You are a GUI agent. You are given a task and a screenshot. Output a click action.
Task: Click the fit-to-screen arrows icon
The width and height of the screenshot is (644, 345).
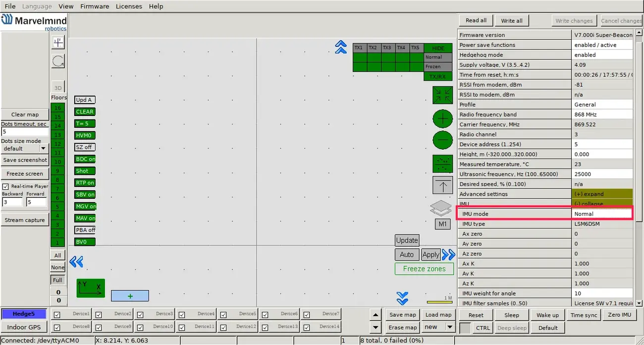pyautogui.click(x=442, y=95)
